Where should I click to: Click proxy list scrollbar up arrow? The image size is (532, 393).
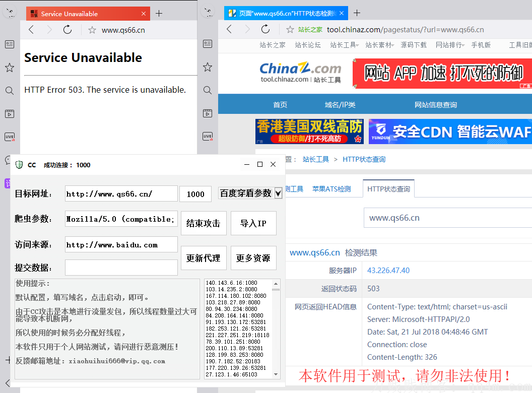pos(276,283)
